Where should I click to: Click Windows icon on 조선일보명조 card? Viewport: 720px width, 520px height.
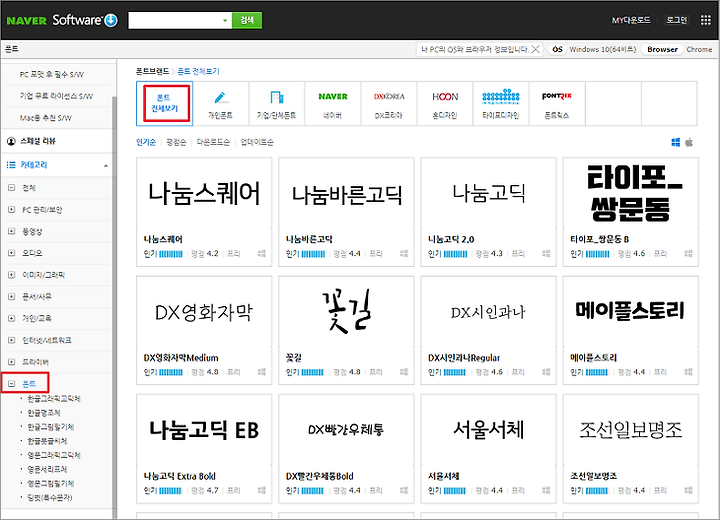point(688,491)
